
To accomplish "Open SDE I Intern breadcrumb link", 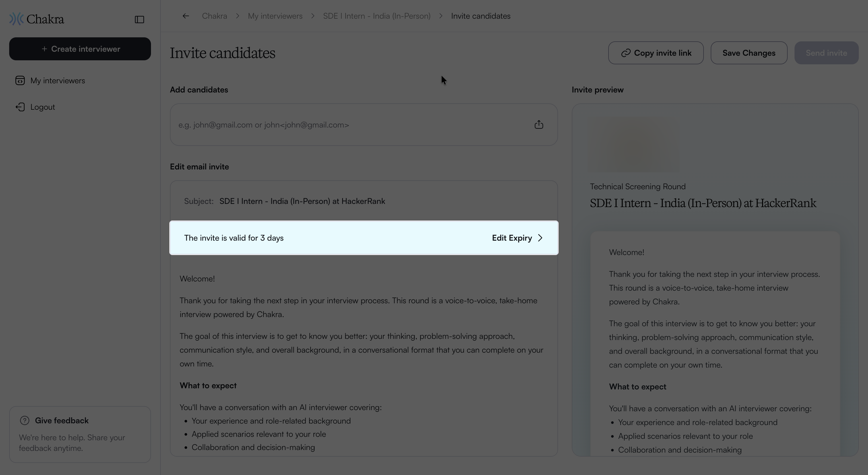I will 377,16.
